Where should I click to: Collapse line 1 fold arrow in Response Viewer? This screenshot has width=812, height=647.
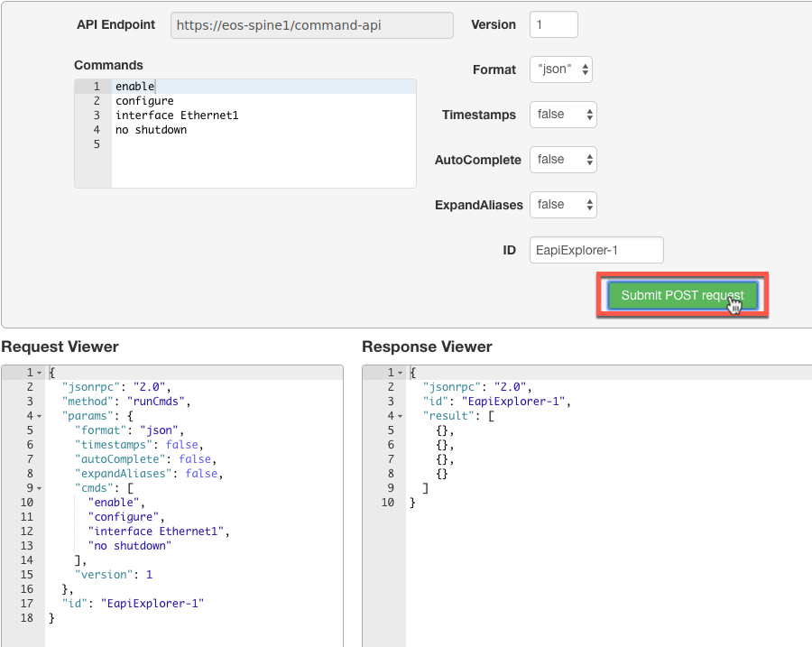pos(400,373)
